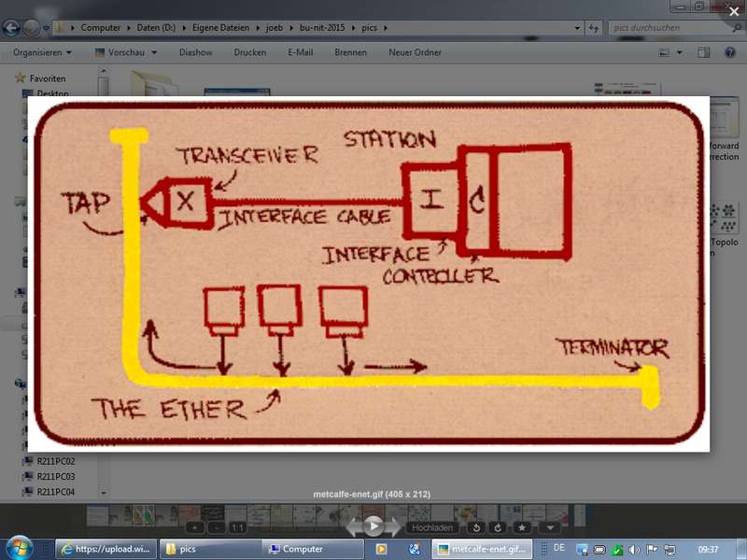This screenshot has width=747, height=560.
Task: Play the slideshow in the viewer
Action: pyautogui.click(x=373, y=526)
